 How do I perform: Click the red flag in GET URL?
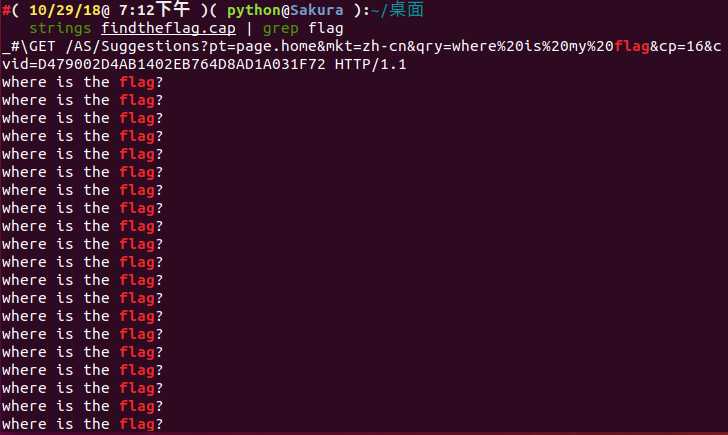click(x=632, y=47)
